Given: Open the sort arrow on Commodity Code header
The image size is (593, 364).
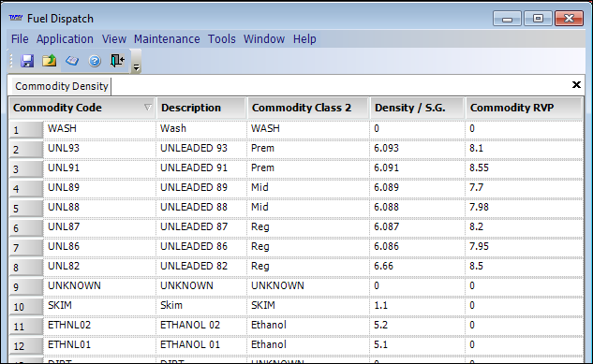Looking at the screenshot, I should pos(148,108).
